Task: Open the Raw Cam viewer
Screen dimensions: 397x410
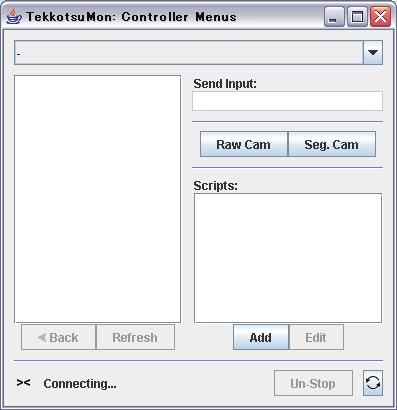Action: (244, 144)
